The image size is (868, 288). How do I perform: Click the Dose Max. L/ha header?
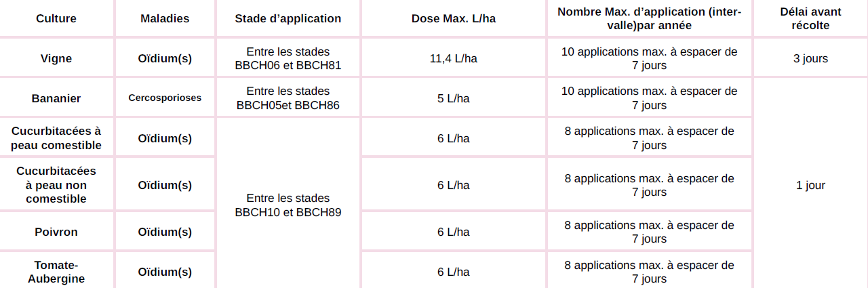(x=453, y=18)
